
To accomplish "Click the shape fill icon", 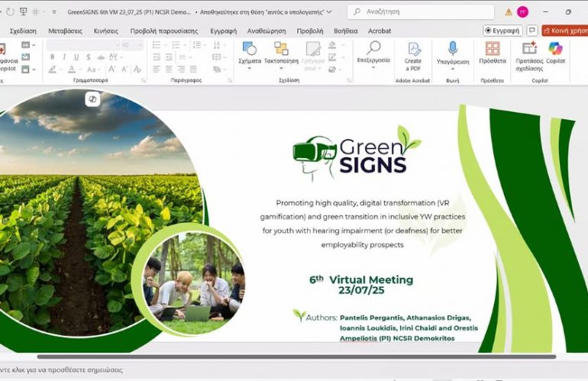I will click(332, 45).
